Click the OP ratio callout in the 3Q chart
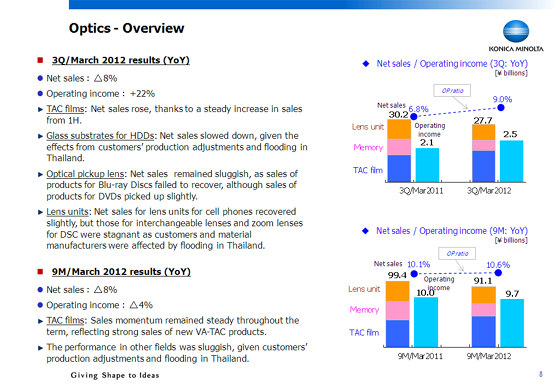 452,90
